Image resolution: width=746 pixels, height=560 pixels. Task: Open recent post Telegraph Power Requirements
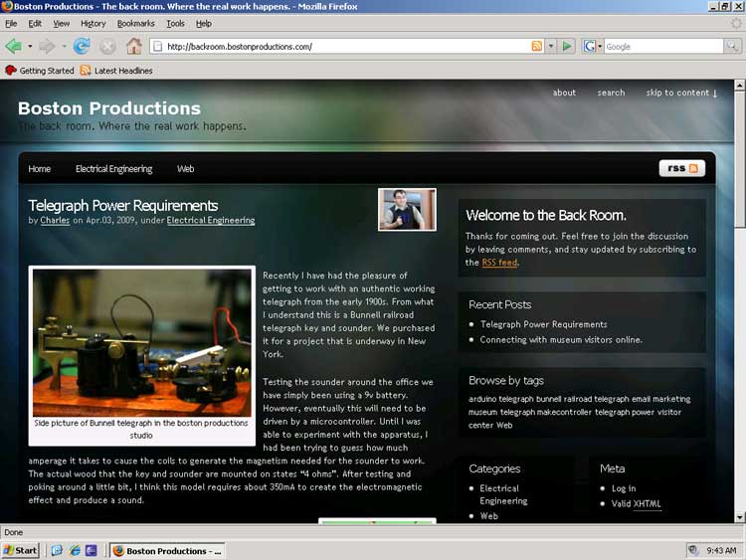pos(543,324)
